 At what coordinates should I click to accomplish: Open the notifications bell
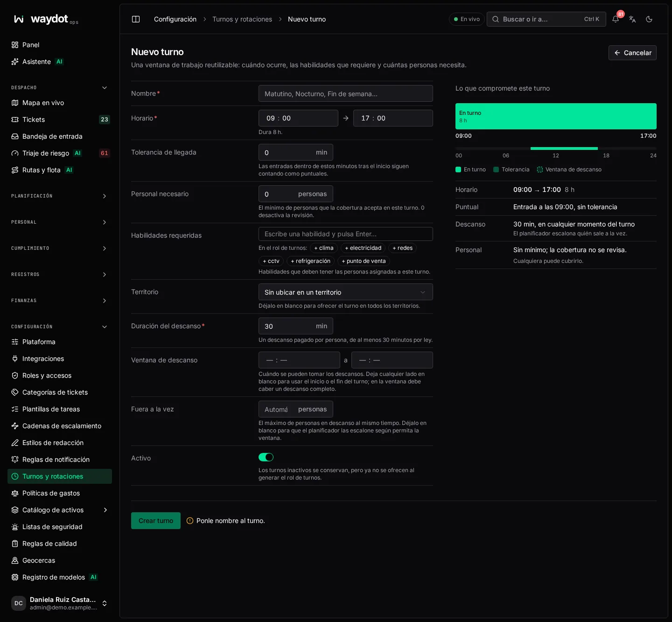[616, 19]
